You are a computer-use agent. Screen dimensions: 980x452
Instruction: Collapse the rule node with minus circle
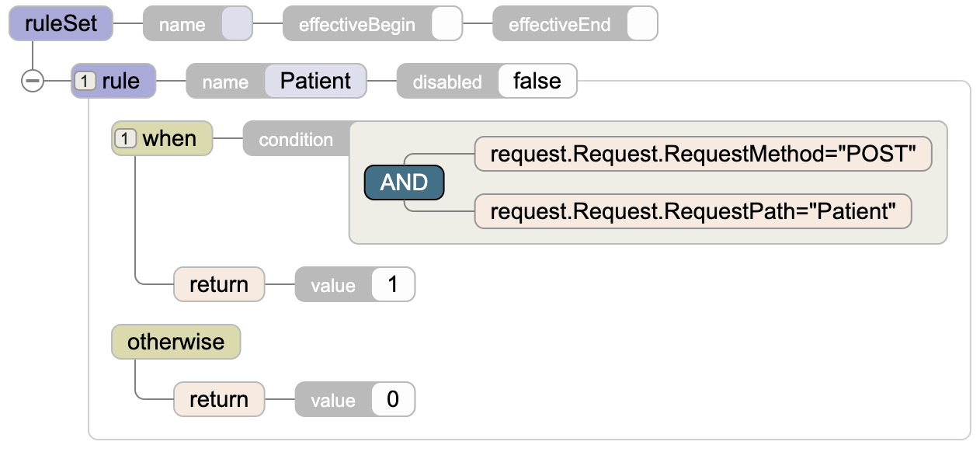coord(33,81)
